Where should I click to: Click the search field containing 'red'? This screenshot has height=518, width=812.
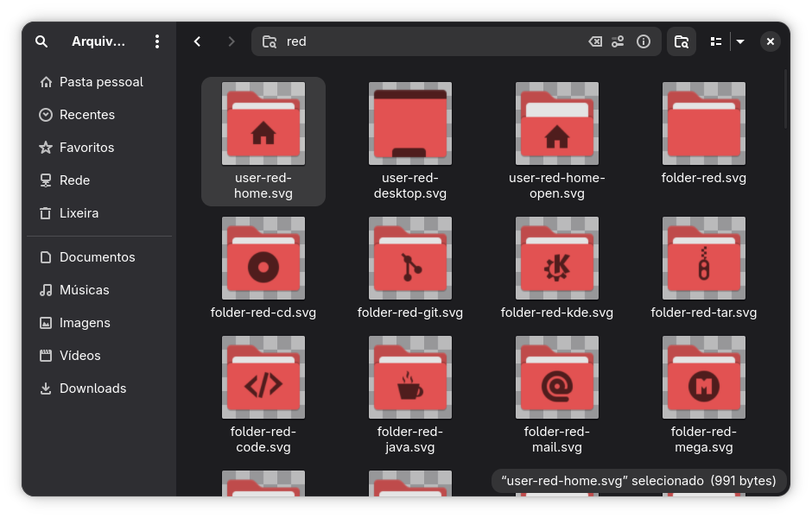tap(432, 41)
